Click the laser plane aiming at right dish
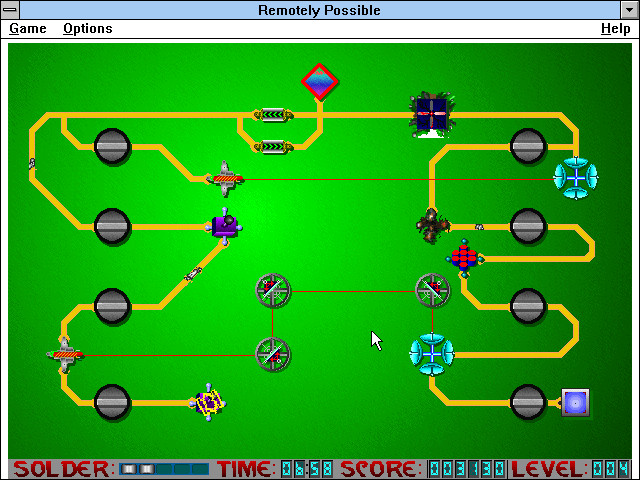The height and width of the screenshot is (480, 640). 225,178
